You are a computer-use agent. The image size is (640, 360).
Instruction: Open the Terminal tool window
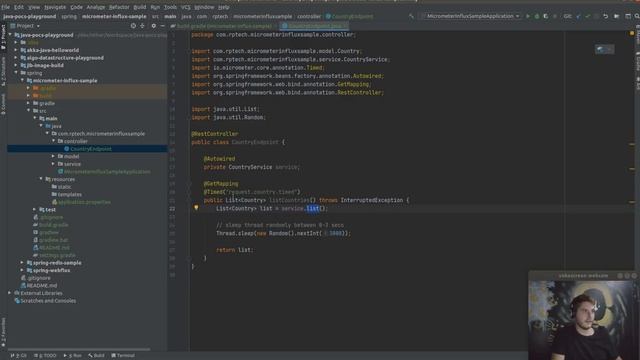click(123, 356)
